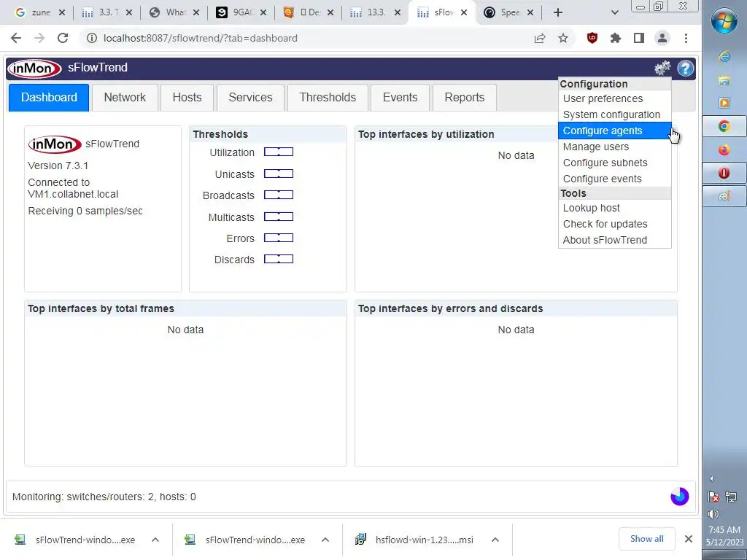Open the Hosts tab

point(187,98)
